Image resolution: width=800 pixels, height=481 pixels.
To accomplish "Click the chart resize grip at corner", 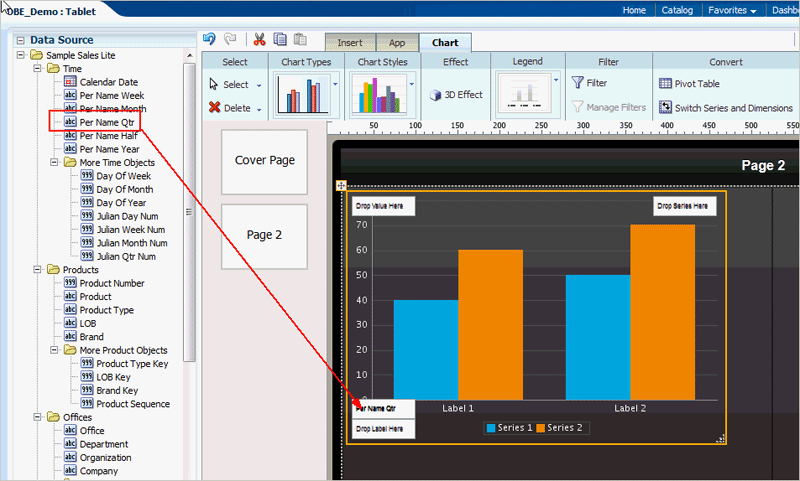I will click(x=720, y=439).
